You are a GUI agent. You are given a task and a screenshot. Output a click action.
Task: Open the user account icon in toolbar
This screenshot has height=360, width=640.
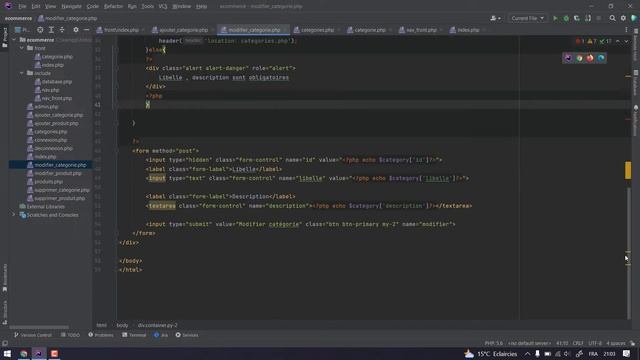pyautogui.click(x=494, y=18)
